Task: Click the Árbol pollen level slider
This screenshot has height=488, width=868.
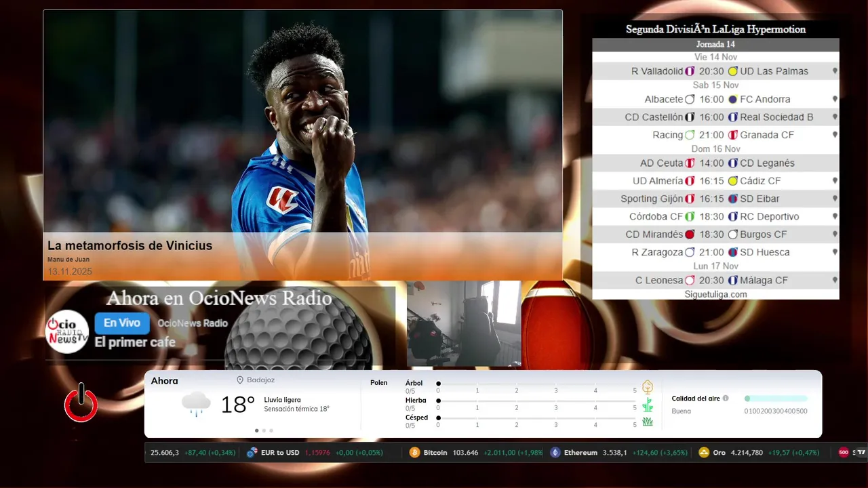Action: pyautogui.click(x=536, y=384)
